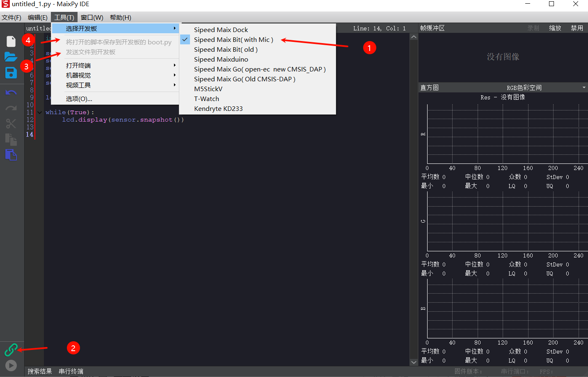The width and height of the screenshot is (588, 377).
Task: Select M5StickV board option
Action: click(258, 89)
